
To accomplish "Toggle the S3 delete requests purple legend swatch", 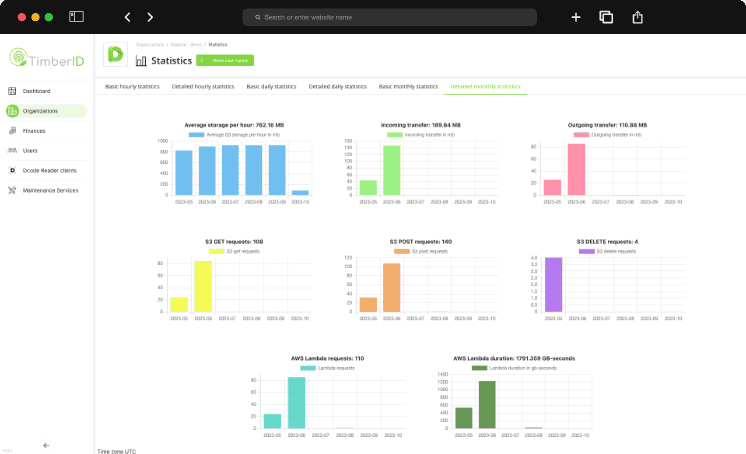I will [x=587, y=251].
